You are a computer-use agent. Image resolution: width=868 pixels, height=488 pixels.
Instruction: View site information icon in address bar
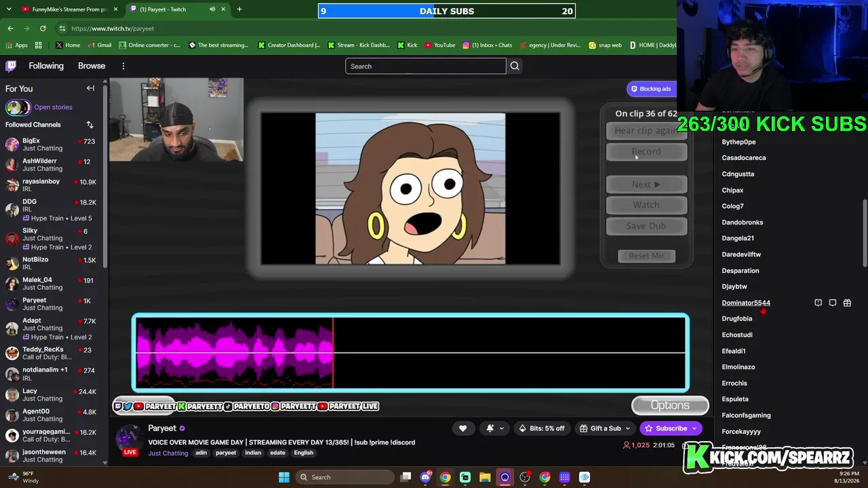(62, 28)
